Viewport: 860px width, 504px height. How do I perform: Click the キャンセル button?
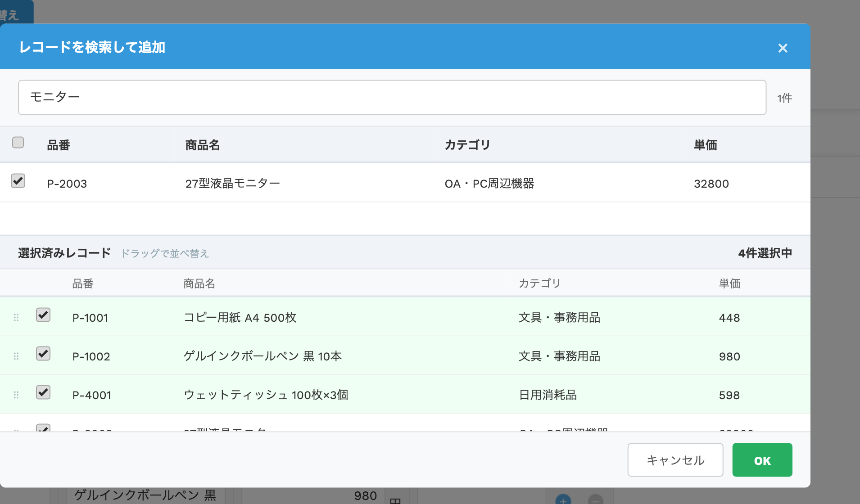click(x=675, y=460)
